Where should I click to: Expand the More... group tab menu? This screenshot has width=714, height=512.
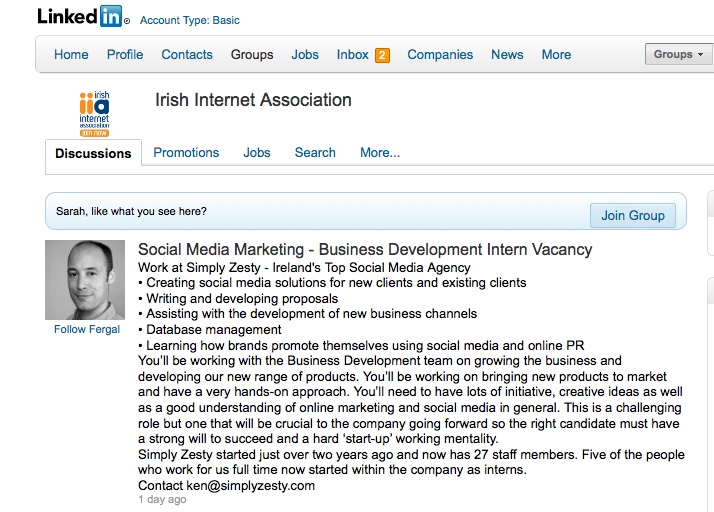(380, 153)
